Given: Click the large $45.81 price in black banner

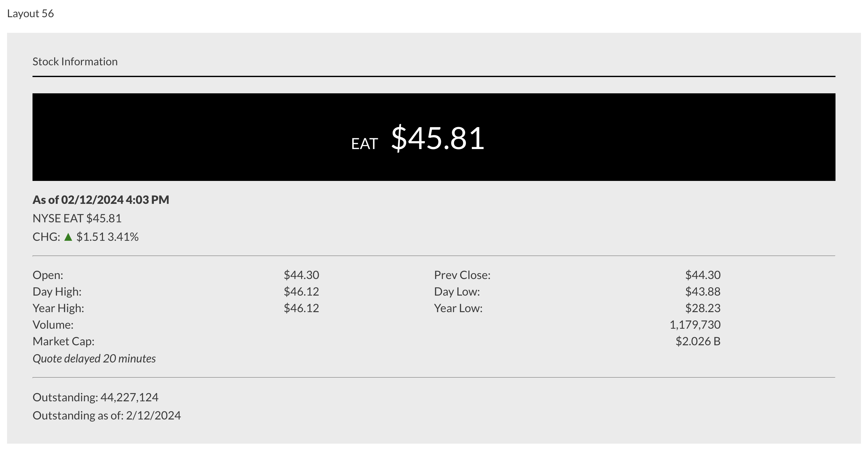Looking at the screenshot, I should point(438,138).
